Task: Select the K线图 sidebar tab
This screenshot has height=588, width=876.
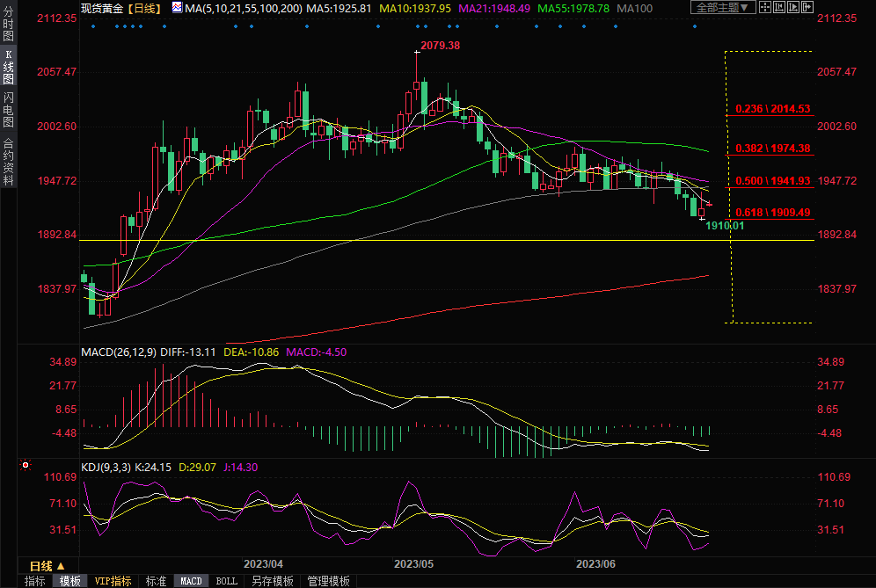Action: click(x=8, y=67)
